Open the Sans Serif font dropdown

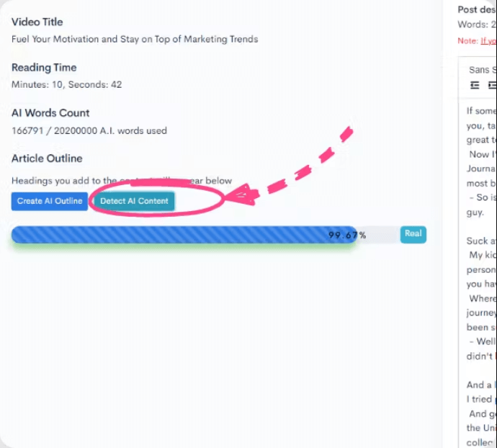click(x=483, y=70)
